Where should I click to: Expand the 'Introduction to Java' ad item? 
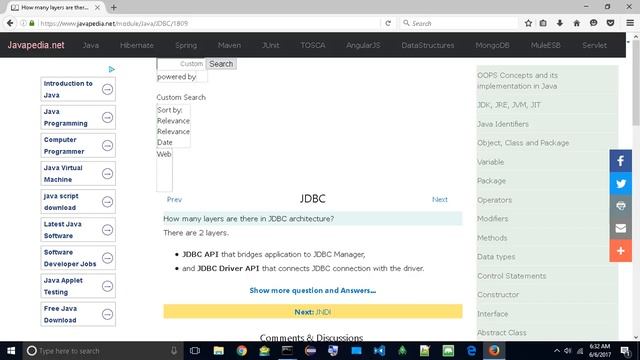point(107,89)
